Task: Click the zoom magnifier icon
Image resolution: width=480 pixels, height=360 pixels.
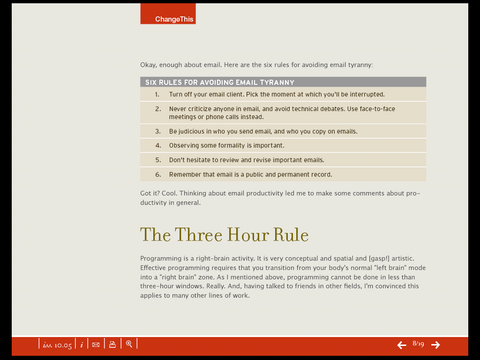Action: click(129, 344)
